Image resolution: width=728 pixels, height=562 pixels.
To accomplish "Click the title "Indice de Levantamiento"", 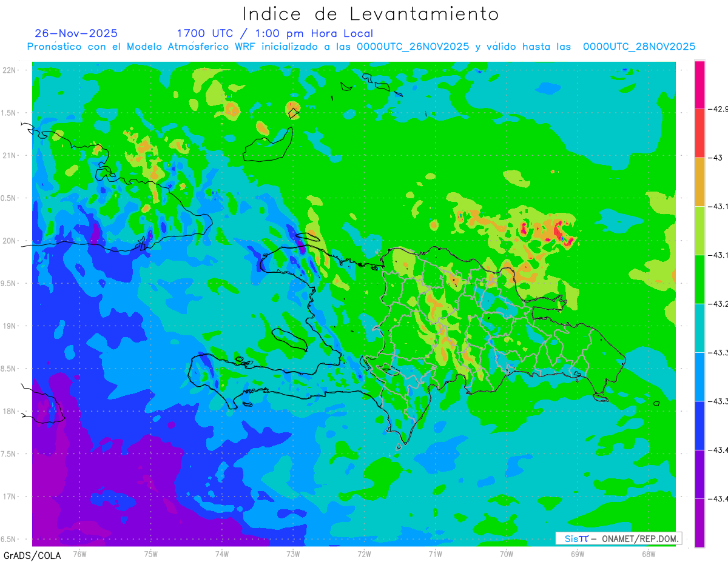I will pos(371,14).
